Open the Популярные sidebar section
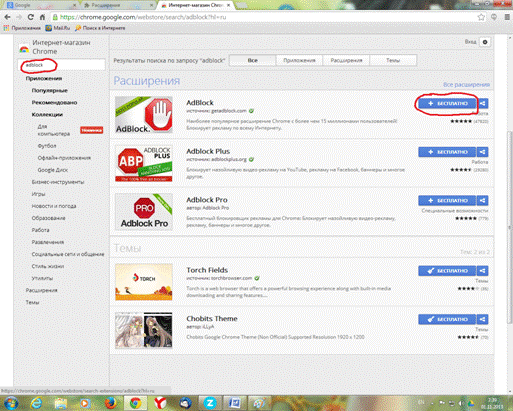Screen dimensions: 513x411 tap(50, 90)
